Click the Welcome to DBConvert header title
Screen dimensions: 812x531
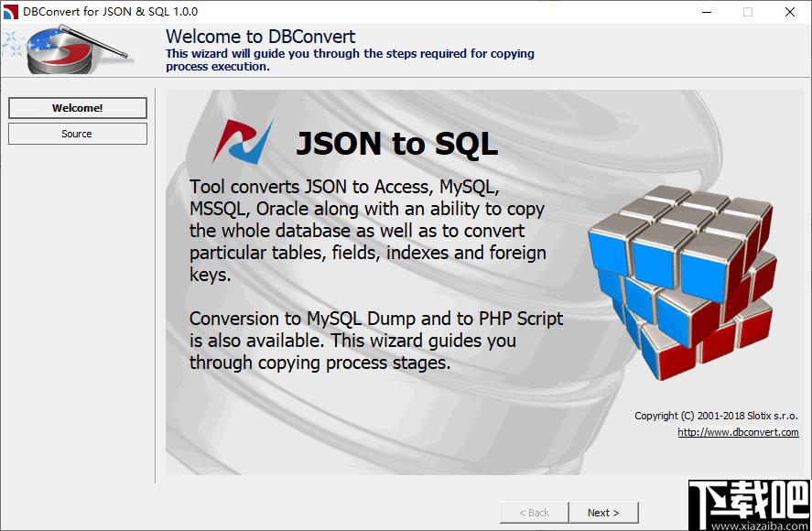260,37
